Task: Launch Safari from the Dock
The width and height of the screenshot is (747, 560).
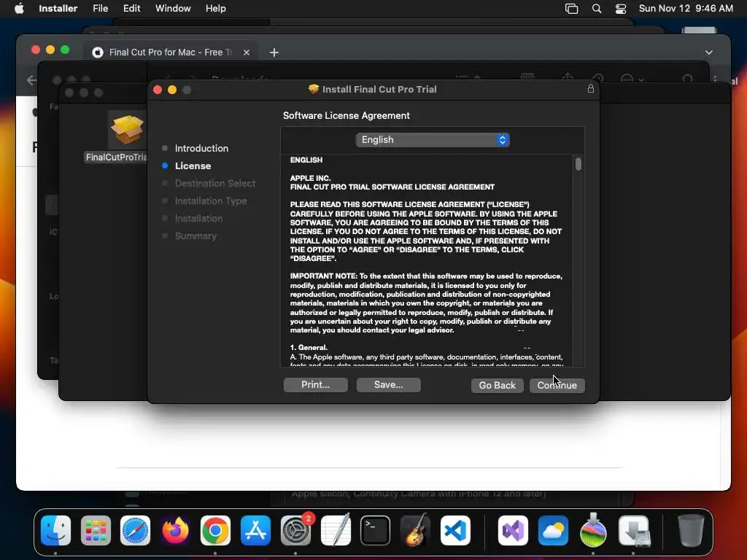Action: (135, 530)
